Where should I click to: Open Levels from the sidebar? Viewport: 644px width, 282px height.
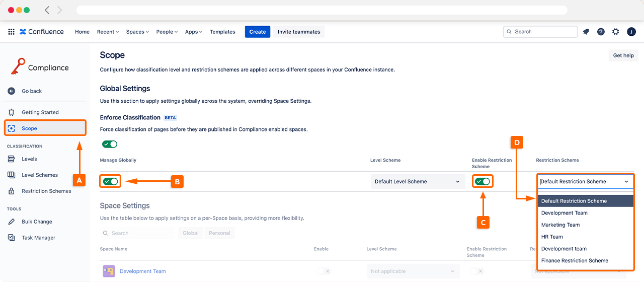click(x=29, y=159)
